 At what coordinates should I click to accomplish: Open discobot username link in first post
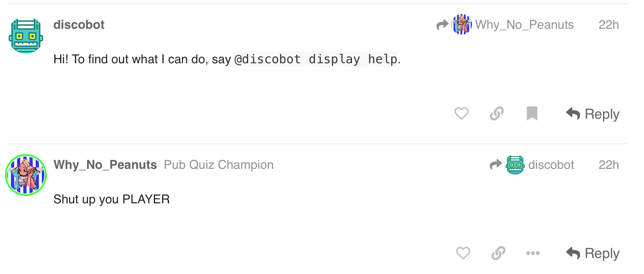[79, 25]
